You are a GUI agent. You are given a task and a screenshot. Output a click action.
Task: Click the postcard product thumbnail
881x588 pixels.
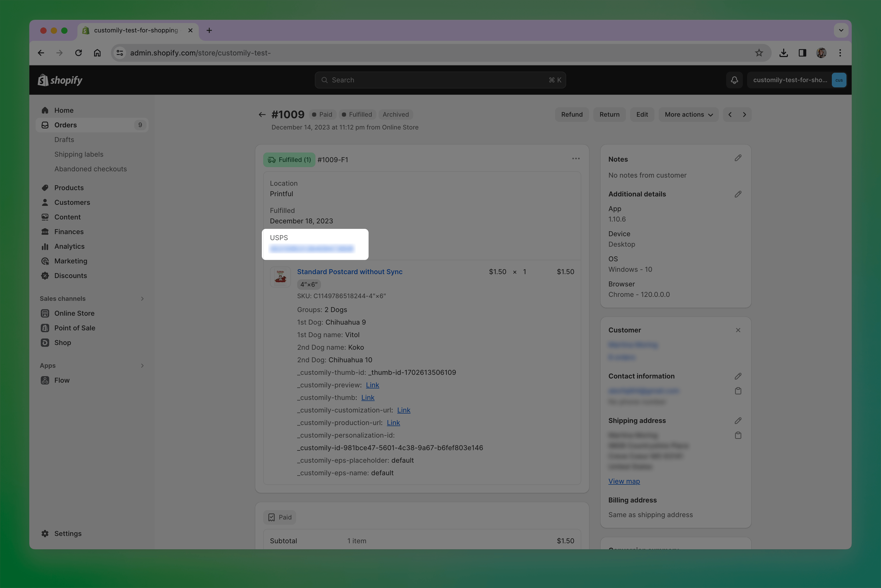pyautogui.click(x=280, y=277)
